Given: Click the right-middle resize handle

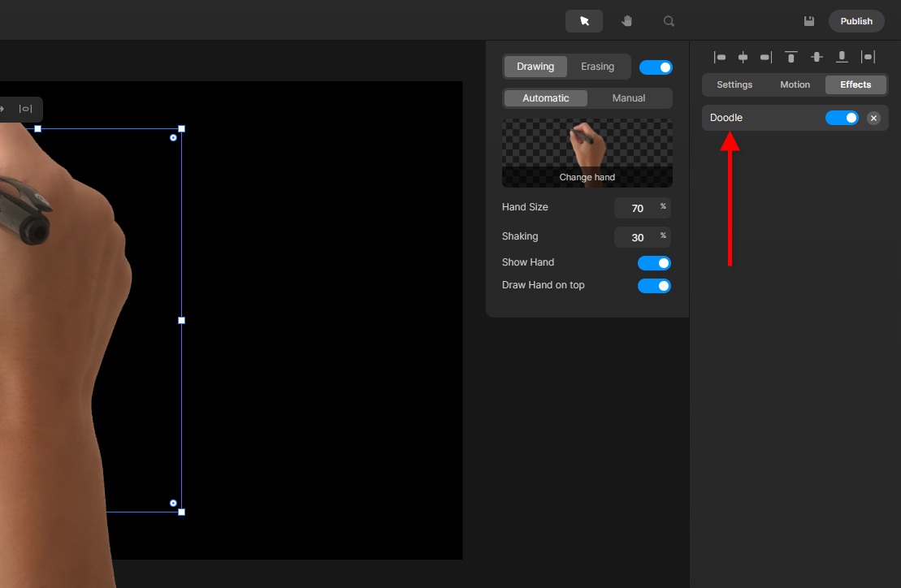Looking at the screenshot, I should (181, 321).
